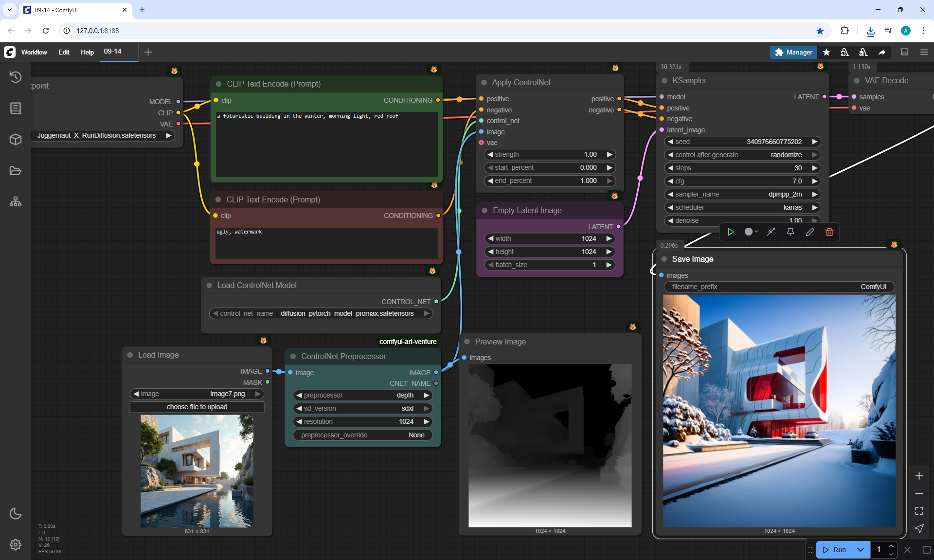The image size is (934, 560).
Task: Click choose file to upload button
Action: tap(197, 407)
